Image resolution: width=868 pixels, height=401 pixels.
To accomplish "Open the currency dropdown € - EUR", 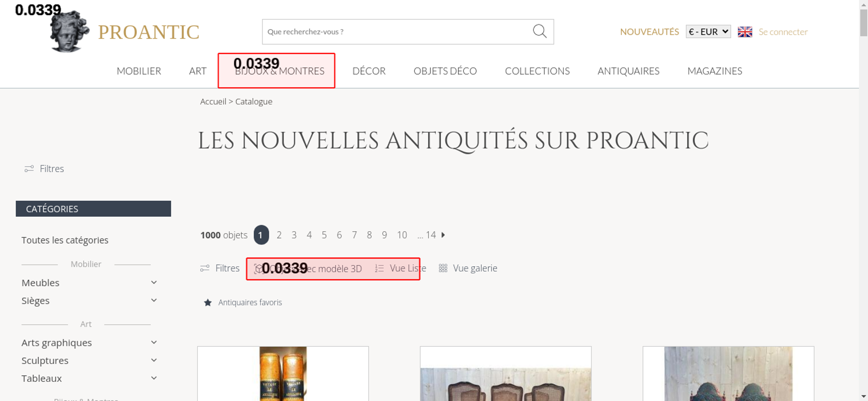I will click(x=708, y=32).
